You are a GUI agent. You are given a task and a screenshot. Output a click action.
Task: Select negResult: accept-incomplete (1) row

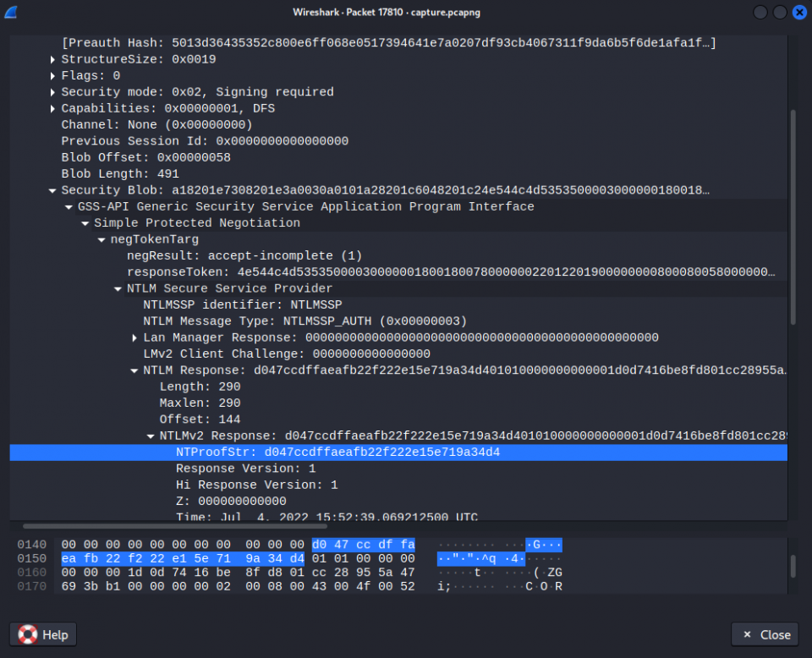244,255
